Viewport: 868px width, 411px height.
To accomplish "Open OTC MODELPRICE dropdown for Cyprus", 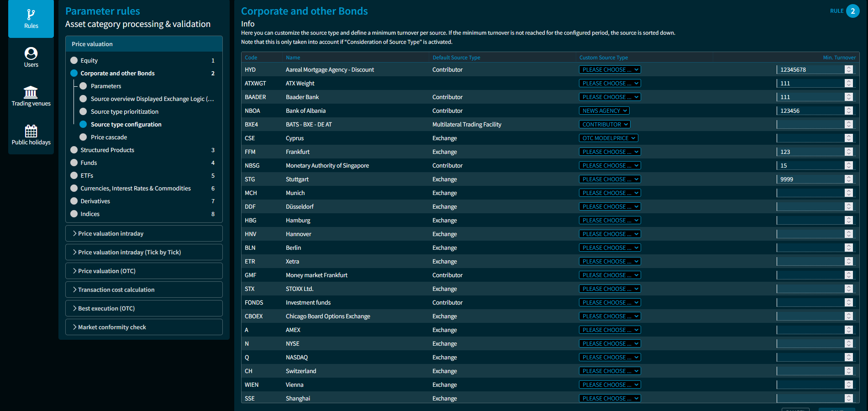I will [x=608, y=138].
